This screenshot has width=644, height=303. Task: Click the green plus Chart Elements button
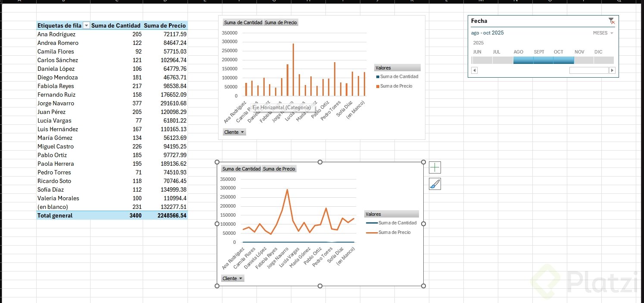point(435,167)
